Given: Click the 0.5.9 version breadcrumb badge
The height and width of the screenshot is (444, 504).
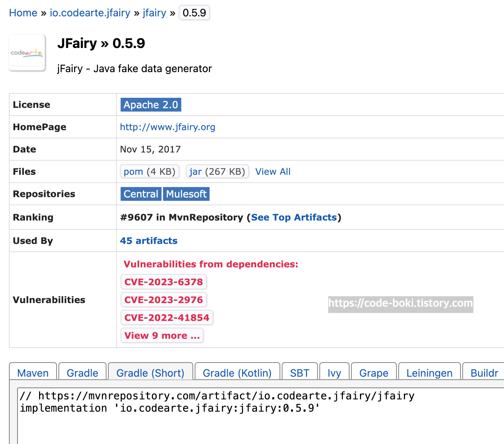Looking at the screenshot, I should [194, 13].
